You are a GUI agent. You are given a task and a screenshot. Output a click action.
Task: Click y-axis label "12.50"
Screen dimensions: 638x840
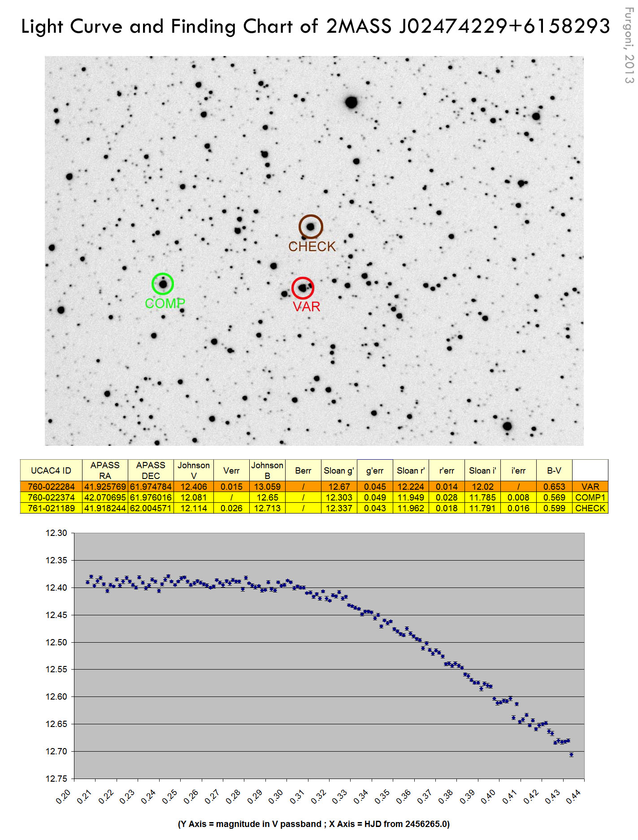[x=56, y=642]
